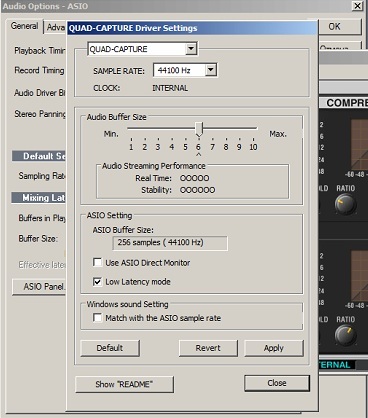
Task: Close the Audio Options window with X
Action: tap(357, 6)
